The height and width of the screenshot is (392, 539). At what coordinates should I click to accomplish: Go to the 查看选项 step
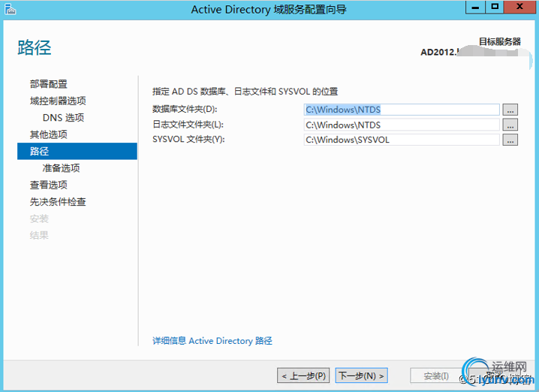[49, 185]
